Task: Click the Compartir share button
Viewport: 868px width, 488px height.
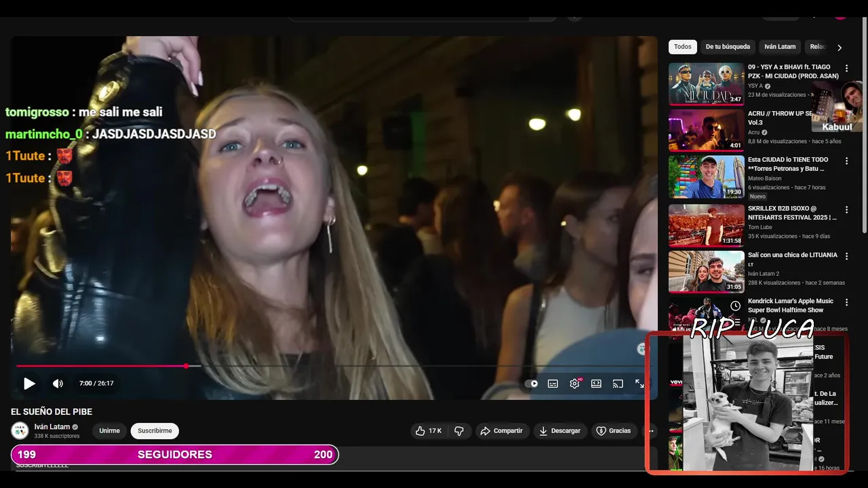Action: click(501, 431)
